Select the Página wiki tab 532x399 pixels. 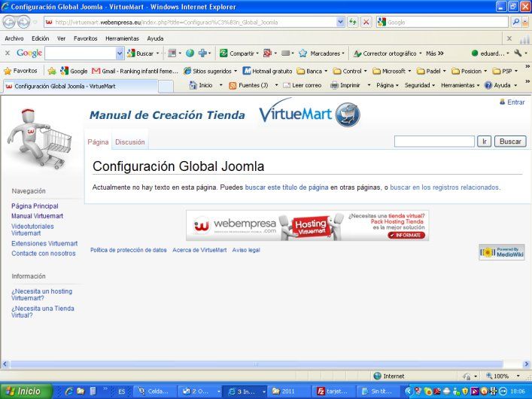coord(98,142)
